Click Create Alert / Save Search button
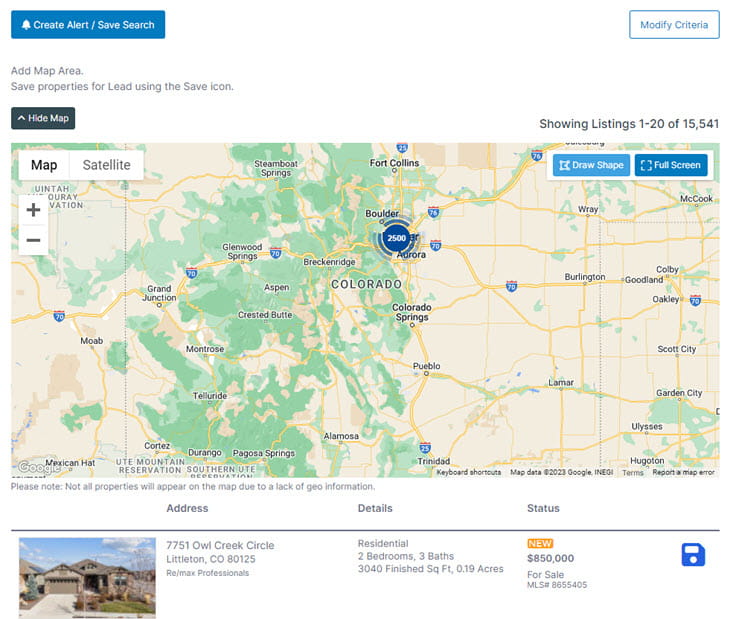Viewport: 730px width, 619px height. click(x=88, y=25)
